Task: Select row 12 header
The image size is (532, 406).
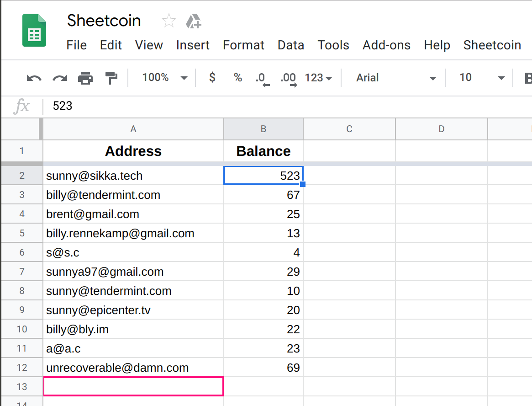Action: click(x=22, y=368)
